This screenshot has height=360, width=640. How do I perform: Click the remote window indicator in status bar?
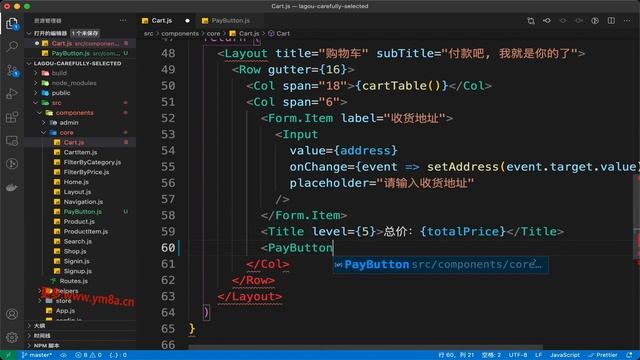pos(8,355)
